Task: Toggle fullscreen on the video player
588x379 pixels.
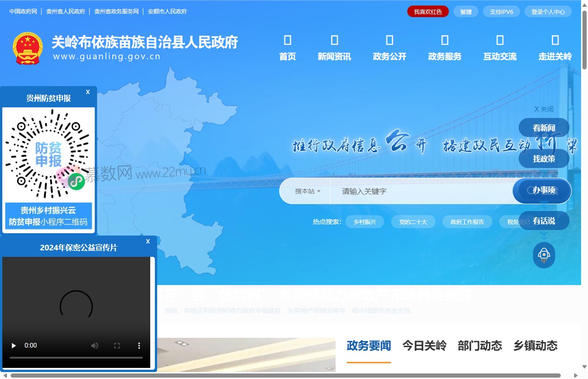Action: tap(116, 345)
